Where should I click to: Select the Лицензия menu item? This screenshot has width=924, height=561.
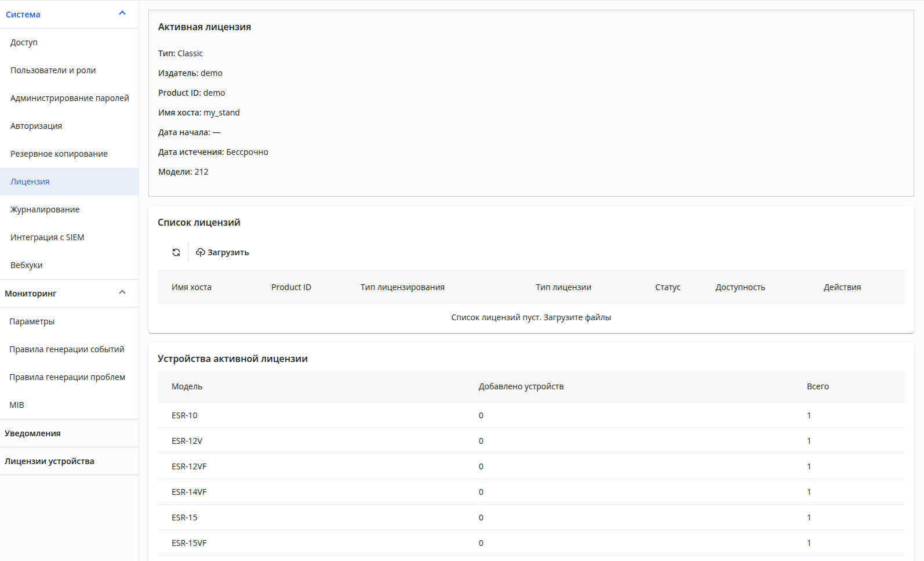click(x=69, y=182)
